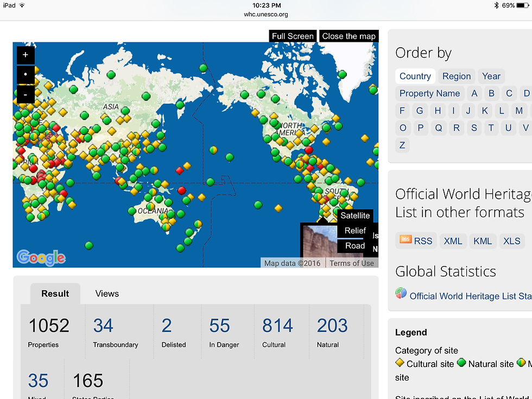Click the 34 Transboundary count
The image size is (532, 399).
click(103, 326)
